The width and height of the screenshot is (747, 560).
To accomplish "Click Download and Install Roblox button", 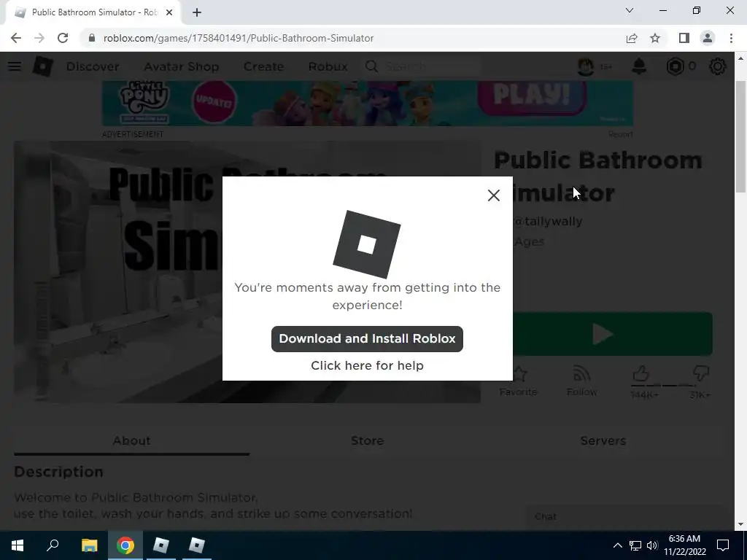I will coord(367,339).
